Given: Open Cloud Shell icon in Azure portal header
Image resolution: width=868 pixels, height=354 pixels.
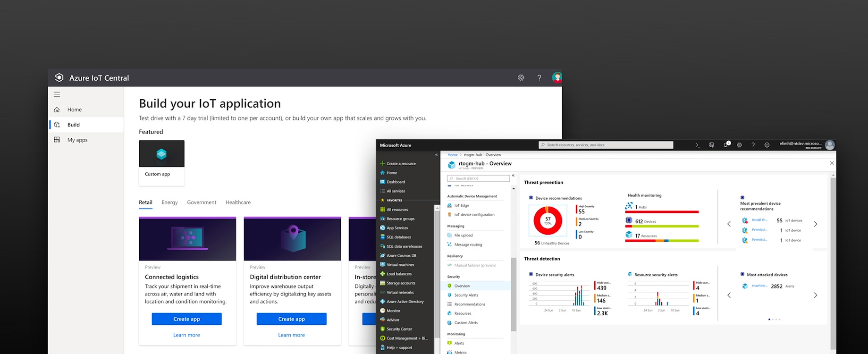Looking at the screenshot, I should click(x=698, y=145).
